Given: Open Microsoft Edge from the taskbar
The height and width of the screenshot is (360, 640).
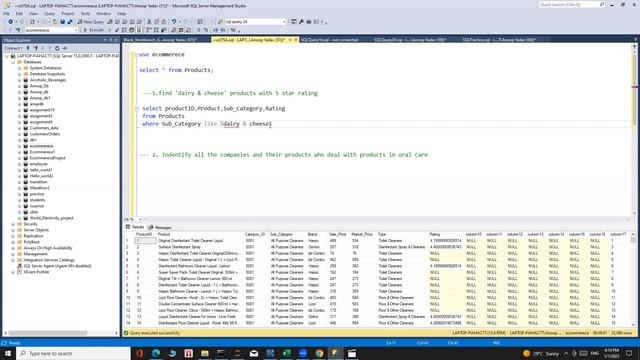Looking at the screenshot, I should (x=156, y=353).
